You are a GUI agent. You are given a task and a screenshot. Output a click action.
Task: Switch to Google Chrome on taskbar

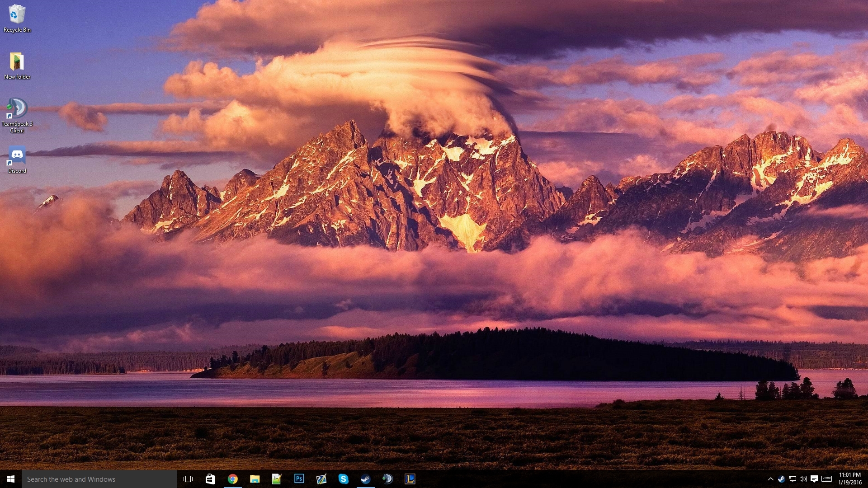(x=232, y=479)
